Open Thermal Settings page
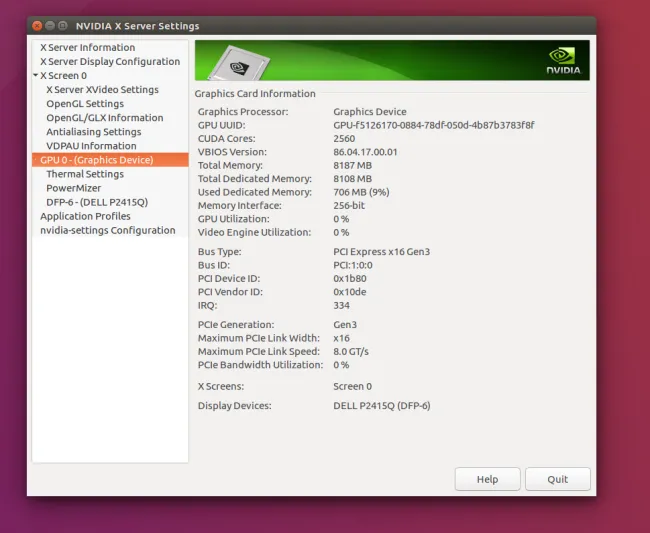Image resolution: width=650 pixels, height=533 pixels. [85, 174]
